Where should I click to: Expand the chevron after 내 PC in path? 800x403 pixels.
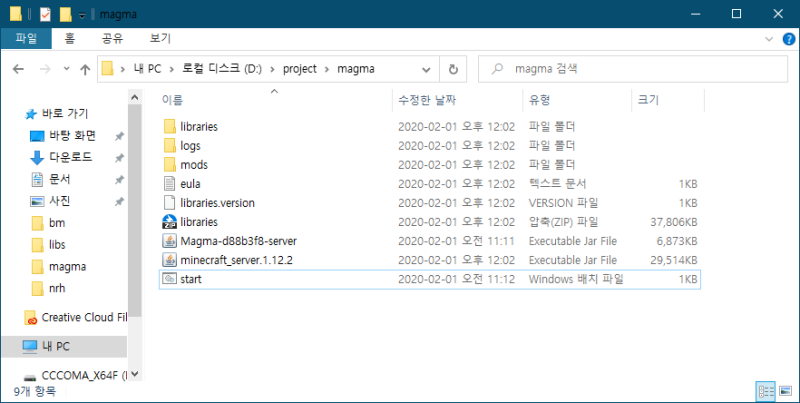coord(171,69)
